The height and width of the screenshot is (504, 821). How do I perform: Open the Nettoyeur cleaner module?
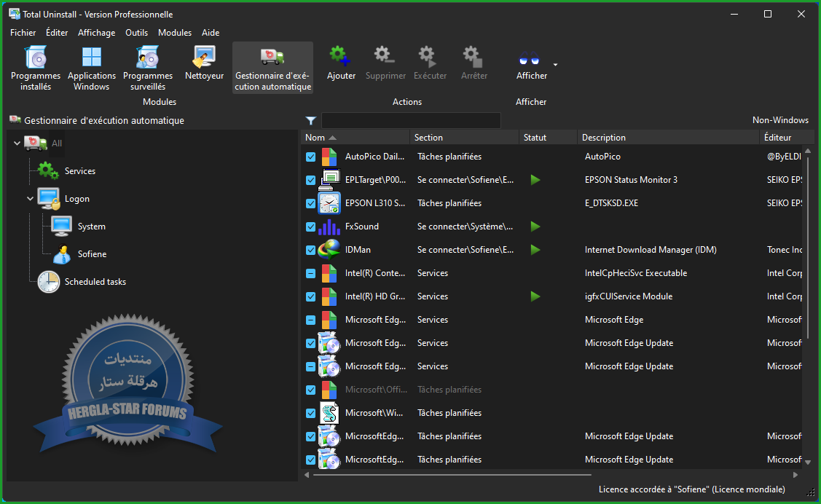[204, 63]
